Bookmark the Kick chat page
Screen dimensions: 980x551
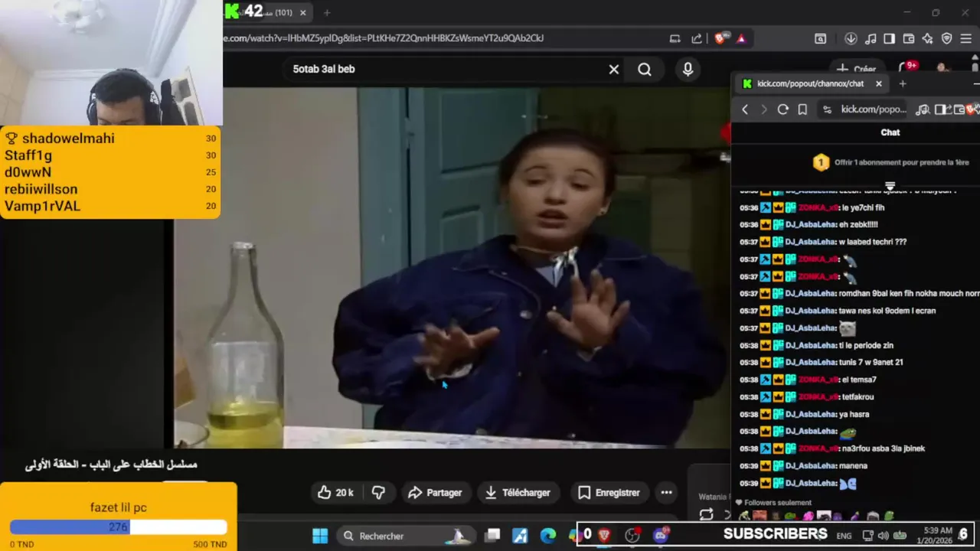[802, 109]
